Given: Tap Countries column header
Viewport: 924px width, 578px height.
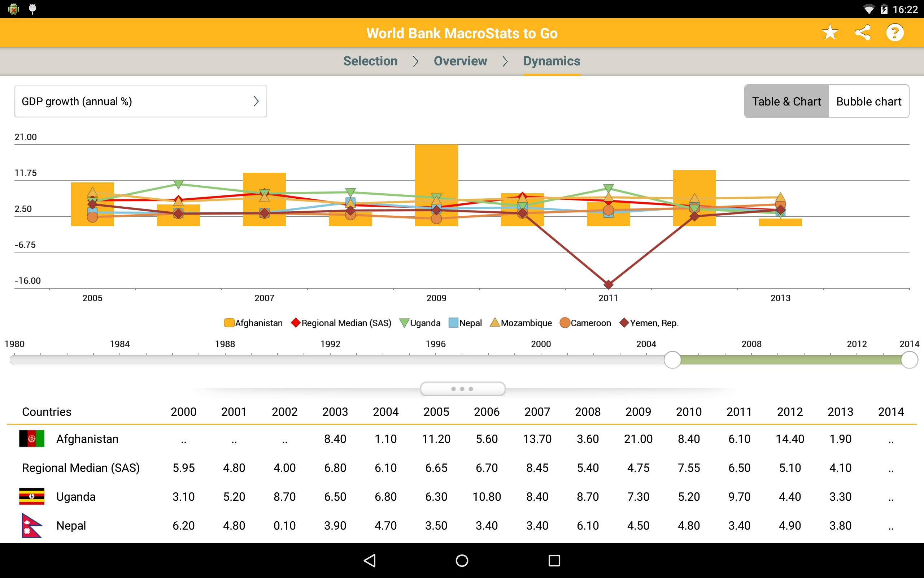Looking at the screenshot, I should click(47, 412).
